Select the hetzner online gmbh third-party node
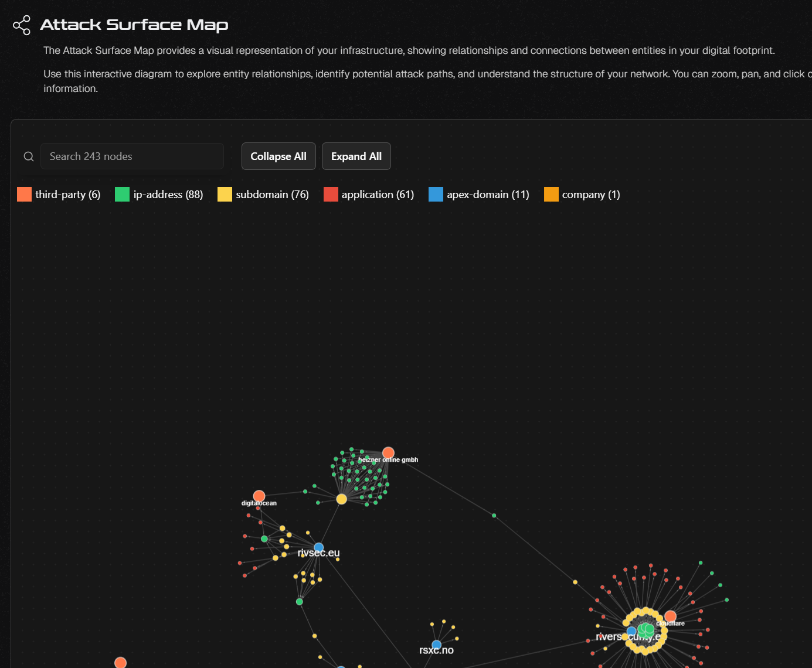 [x=388, y=453]
